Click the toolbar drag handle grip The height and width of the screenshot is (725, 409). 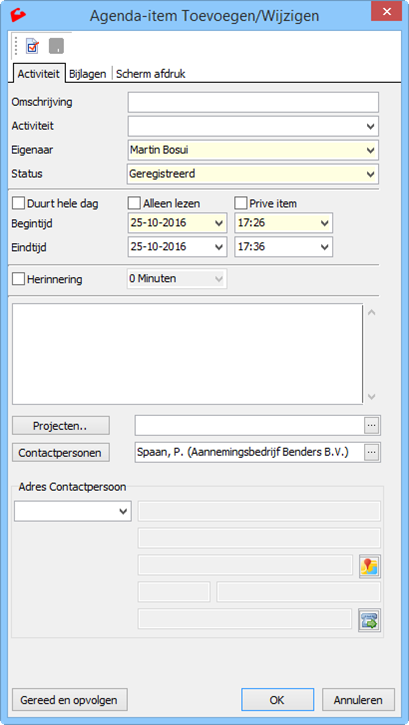pos(16,46)
